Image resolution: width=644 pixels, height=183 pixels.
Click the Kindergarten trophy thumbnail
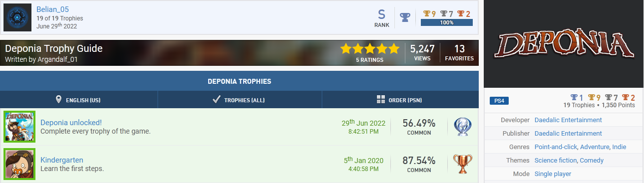19,164
